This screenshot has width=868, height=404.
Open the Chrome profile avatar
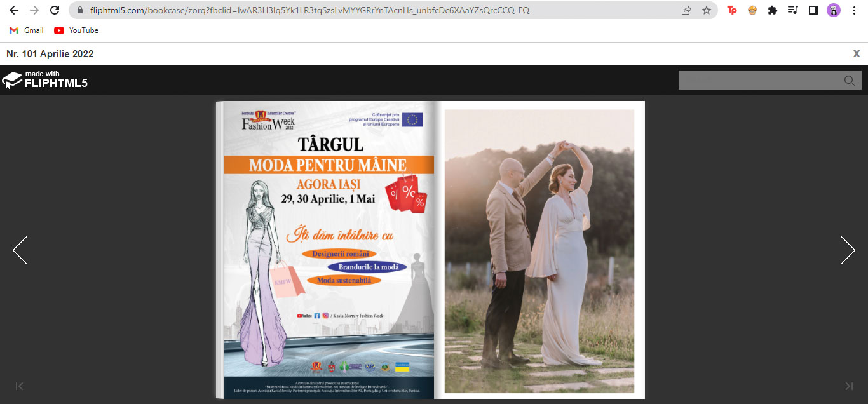[833, 10]
